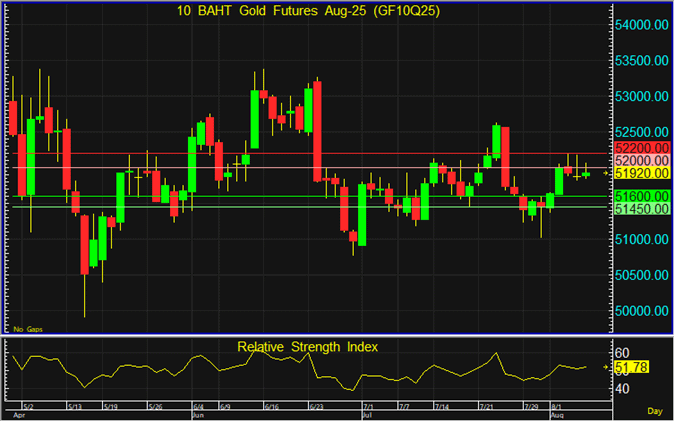Screen dimensions: 675x422
Task: Click the 50000.00 price axis label
Action: (642, 311)
